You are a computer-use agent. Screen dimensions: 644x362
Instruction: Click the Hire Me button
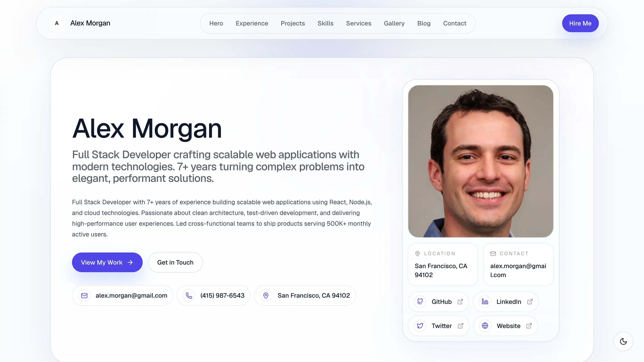pos(580,23)
